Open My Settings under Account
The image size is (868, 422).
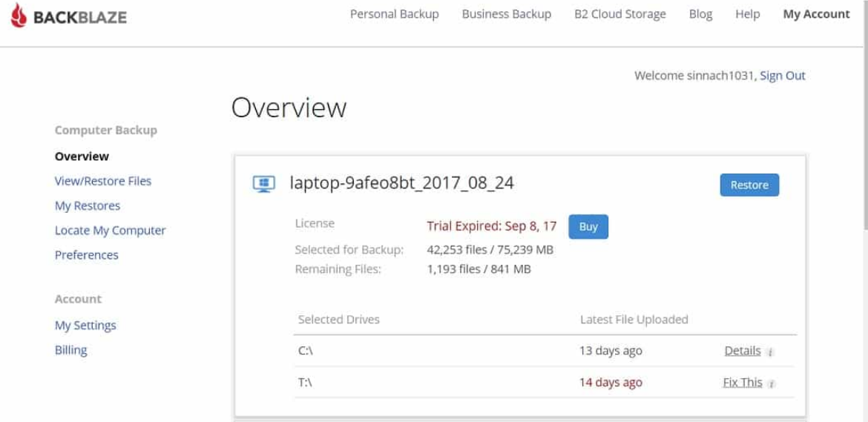tap(85, 326)
